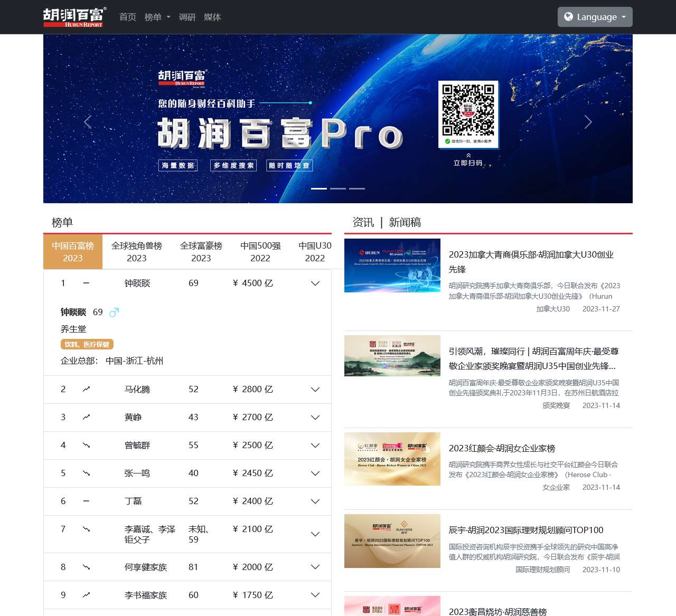
Task: Click the 红颜会 women entrepreneurs thumbnail
Action: click(392, 459)
